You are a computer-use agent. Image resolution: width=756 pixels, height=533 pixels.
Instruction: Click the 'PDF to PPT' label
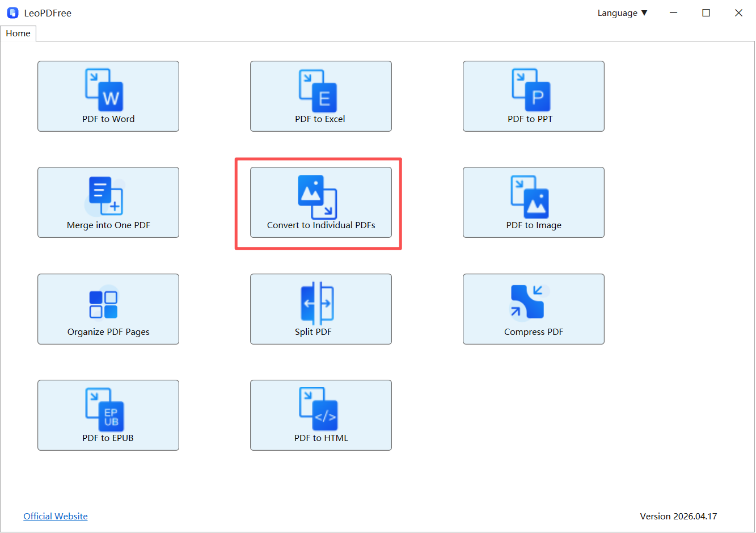pos(530,119)
